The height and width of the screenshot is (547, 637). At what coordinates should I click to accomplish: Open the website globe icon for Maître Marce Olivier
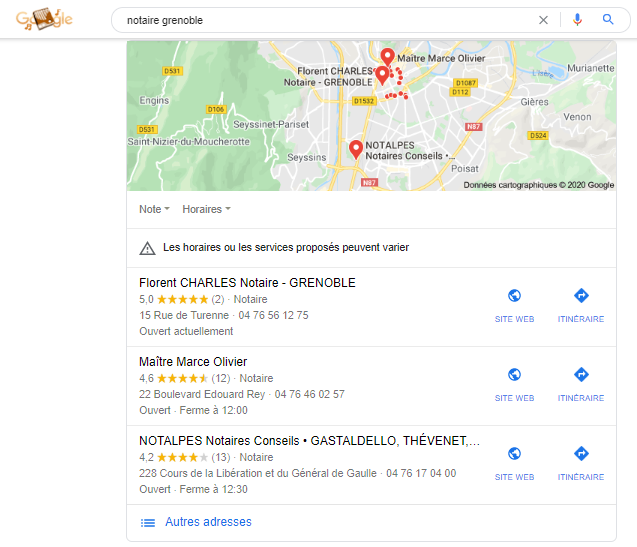(x=514, y=374)
